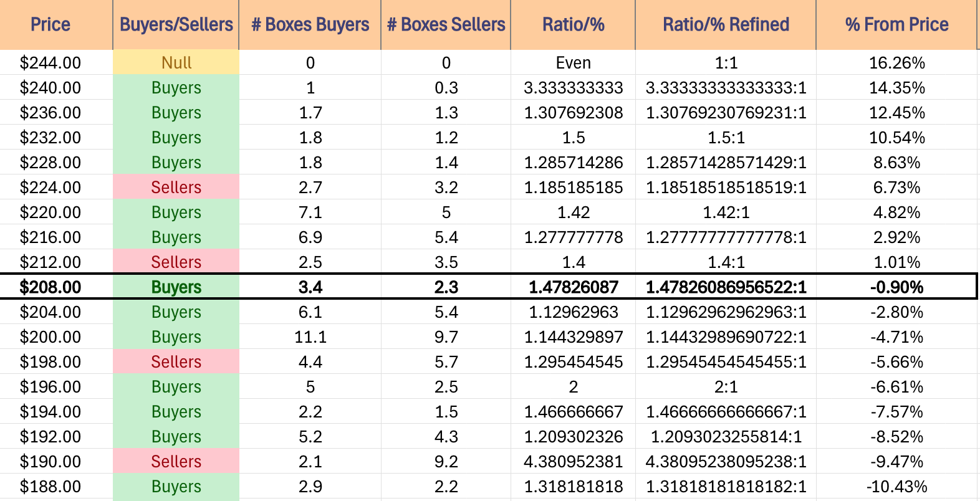This screenshot has width=980, height=501.
Task: Click the 1.4:1 refined ratio cell
Action: point(726,262)
